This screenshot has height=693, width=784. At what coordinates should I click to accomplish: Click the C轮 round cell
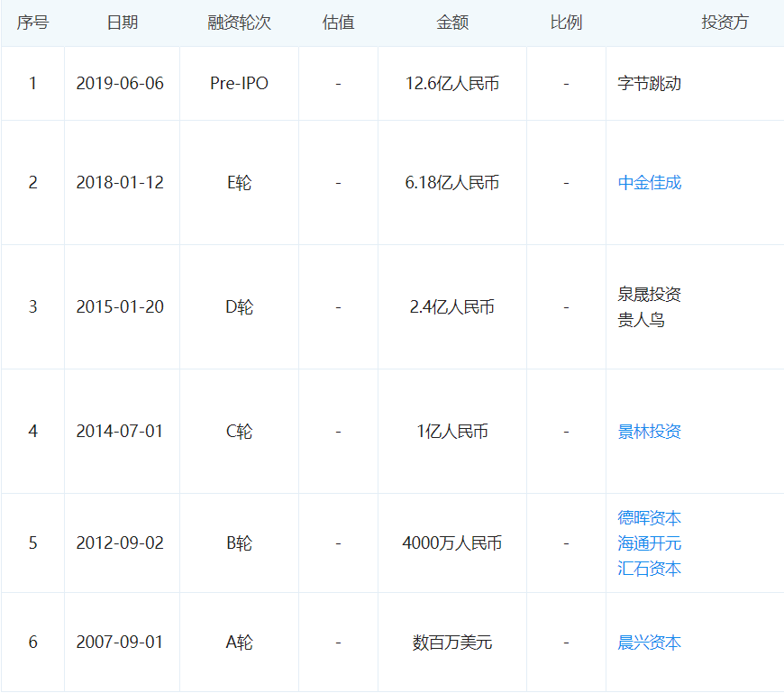point(239,431)
